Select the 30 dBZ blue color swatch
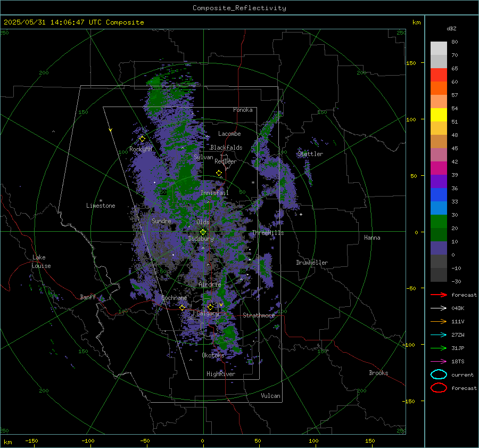 click(439, 208)
